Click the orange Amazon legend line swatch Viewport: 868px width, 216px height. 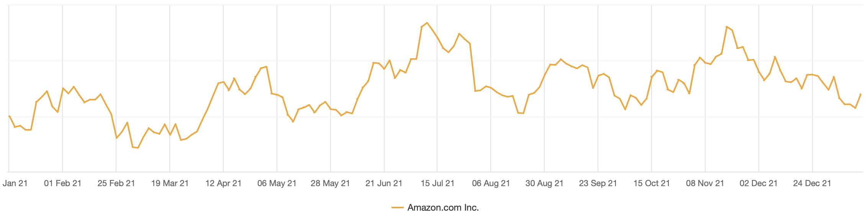398,208
